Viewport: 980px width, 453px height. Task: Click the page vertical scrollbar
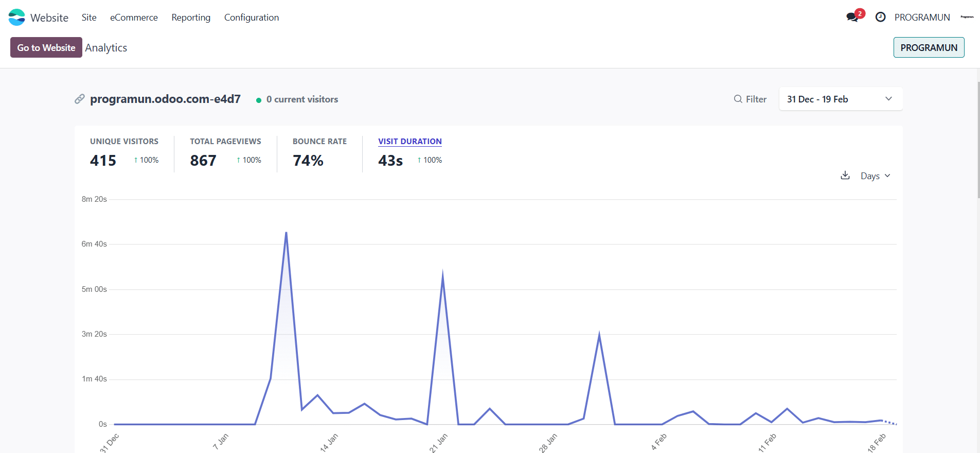977,139
